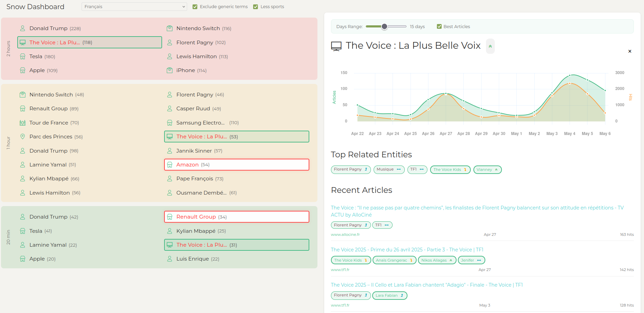644x313 pixels.
Task: Click the Jenifer article tag
Action: (x=471, y=260)
